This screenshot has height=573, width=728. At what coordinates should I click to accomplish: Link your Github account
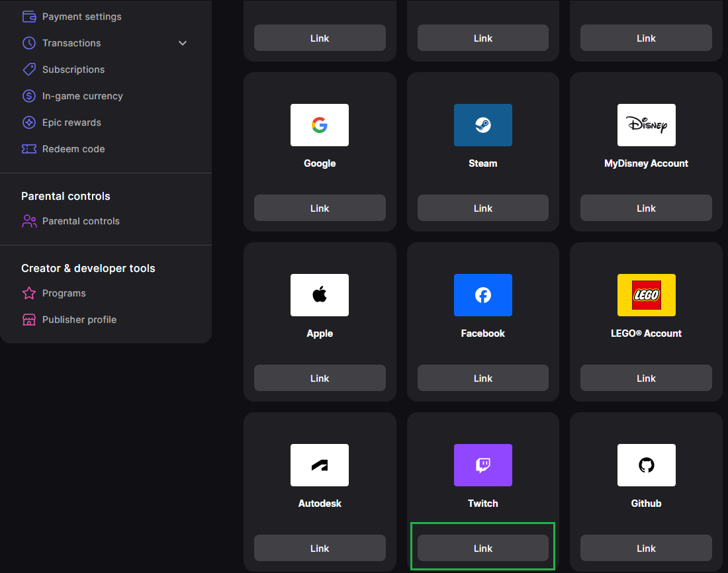tap(647, 548)
